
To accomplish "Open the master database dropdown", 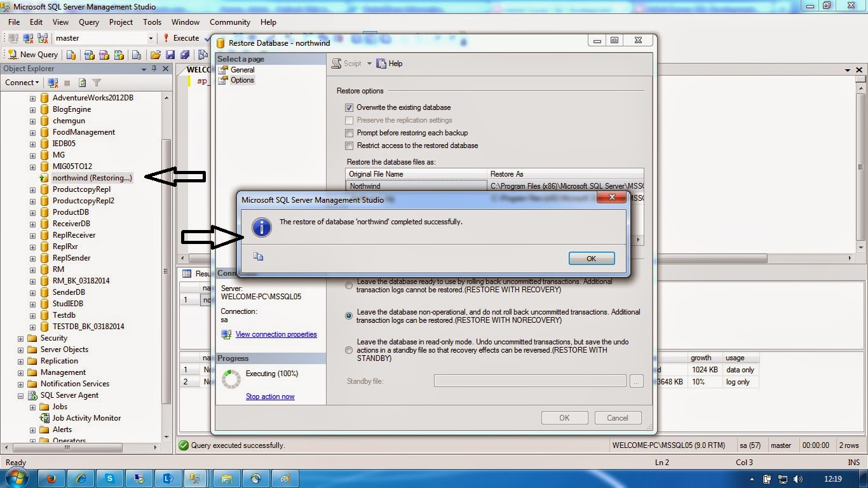I will (151, 38).
